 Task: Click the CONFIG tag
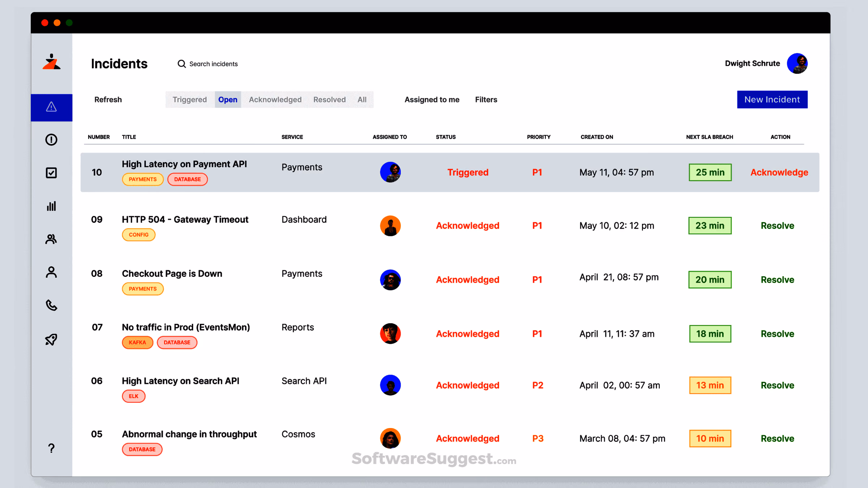[x=139, y=235]
